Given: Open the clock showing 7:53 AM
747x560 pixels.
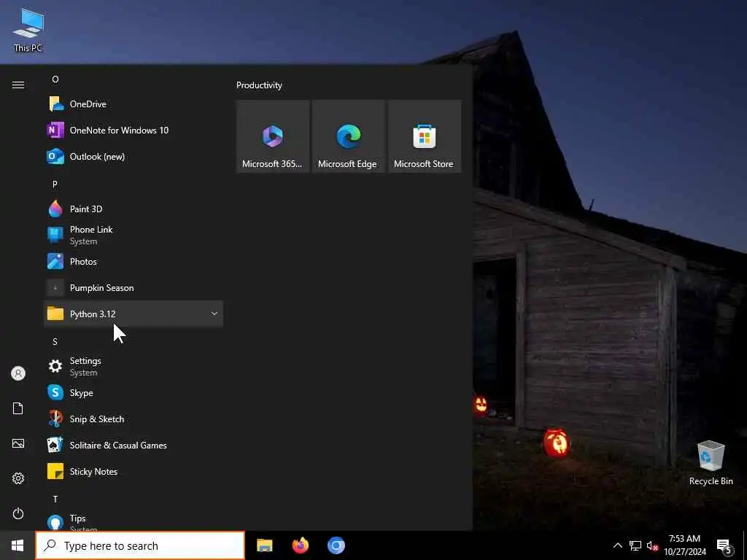Looking at the screenshot, I should 684,545.
